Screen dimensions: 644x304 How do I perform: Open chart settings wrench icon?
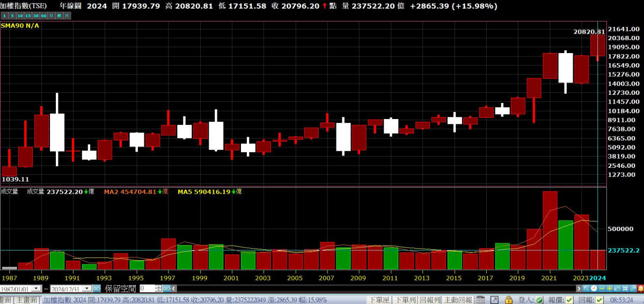[x=633, y=288]
